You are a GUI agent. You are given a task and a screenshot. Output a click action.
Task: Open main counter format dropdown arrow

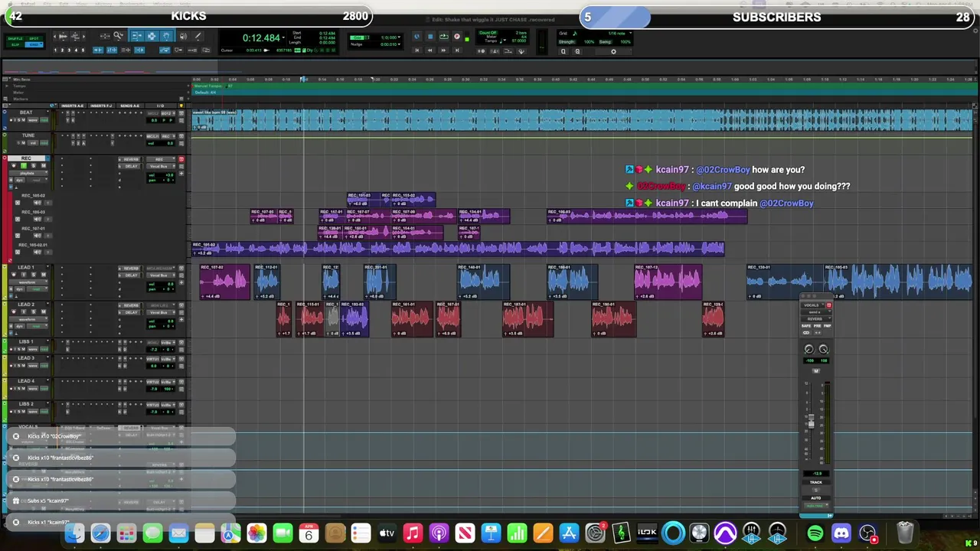click(283, 37)
